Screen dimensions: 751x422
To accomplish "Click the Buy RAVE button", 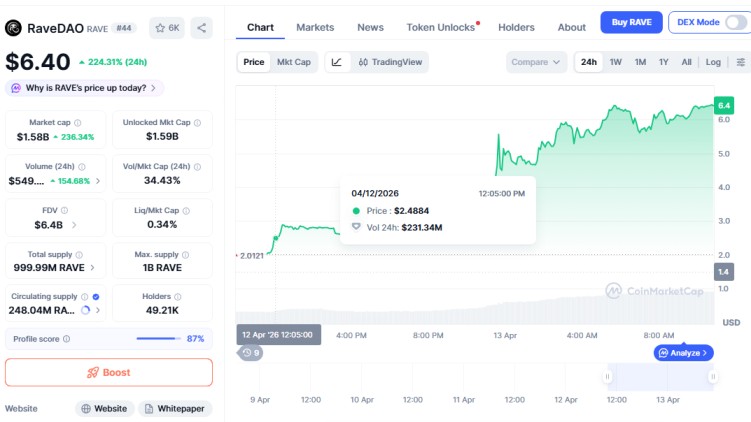I will pyautogui.click(x=631, y=22).
